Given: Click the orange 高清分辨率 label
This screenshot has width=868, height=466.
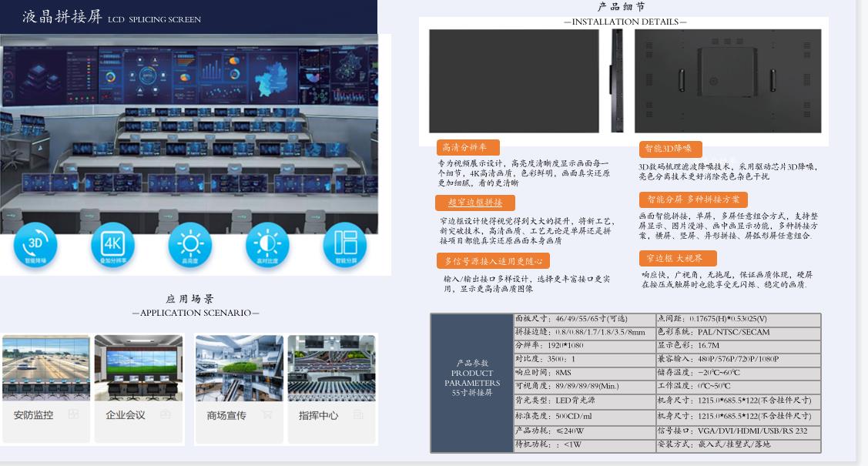Looking at the screenshot, I should (x=468, y=147).
